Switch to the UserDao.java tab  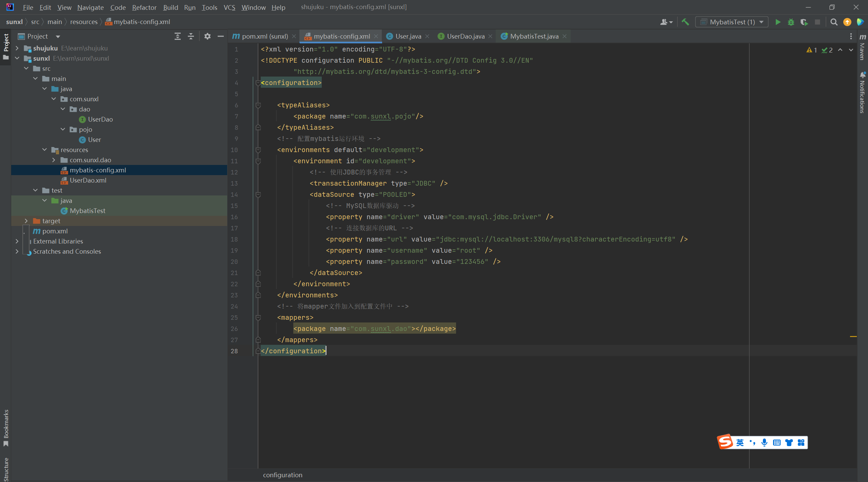465,36
